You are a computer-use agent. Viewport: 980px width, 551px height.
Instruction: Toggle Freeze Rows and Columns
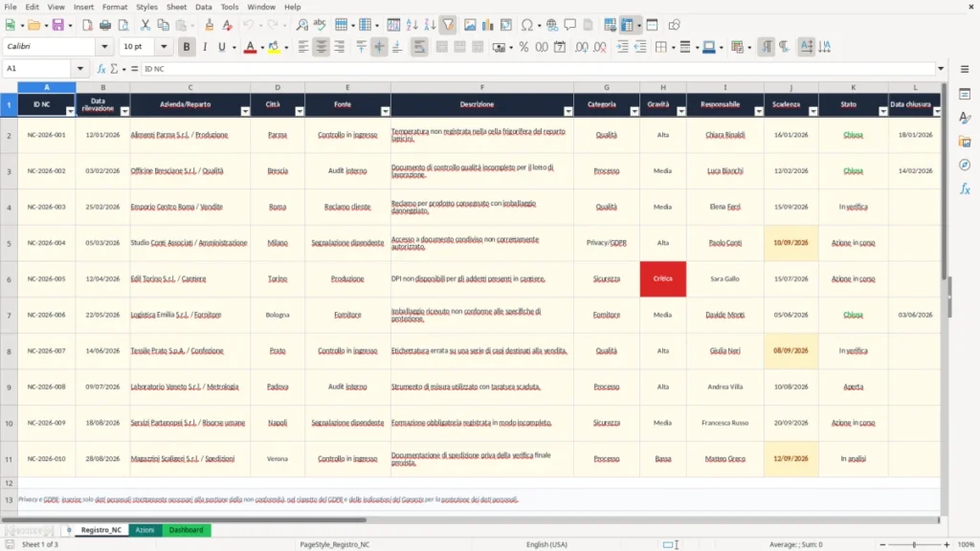(627, 25)
